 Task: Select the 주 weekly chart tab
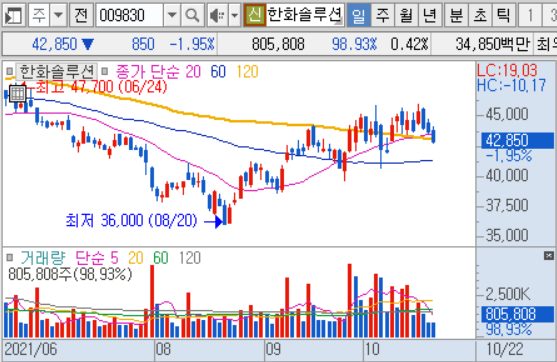pyautogui.click(x=382, y=15)
